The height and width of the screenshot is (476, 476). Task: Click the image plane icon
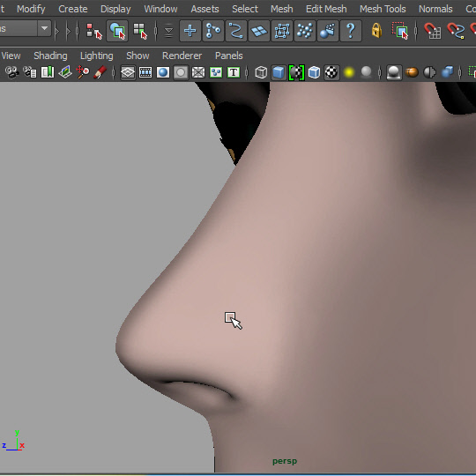point(65,72)
